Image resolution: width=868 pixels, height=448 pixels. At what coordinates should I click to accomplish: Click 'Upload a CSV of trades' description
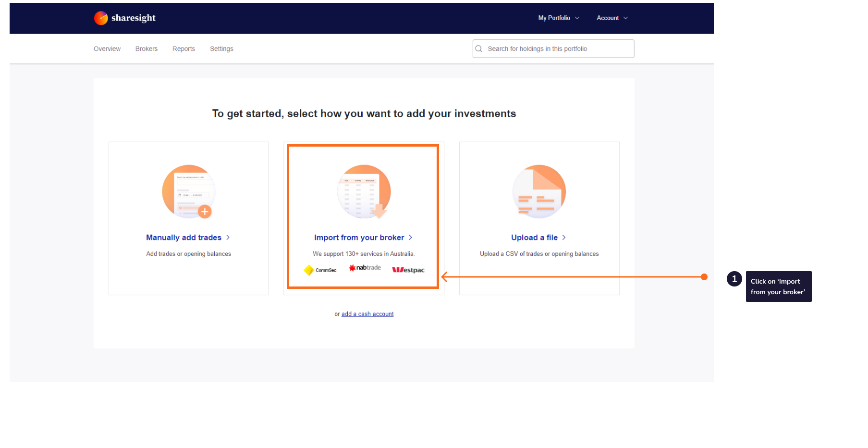pyautogui.click(x=539, y=254)
